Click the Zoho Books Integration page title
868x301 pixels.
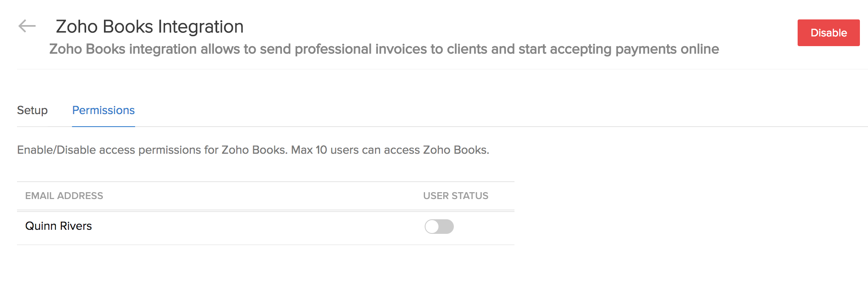point(150,27)
